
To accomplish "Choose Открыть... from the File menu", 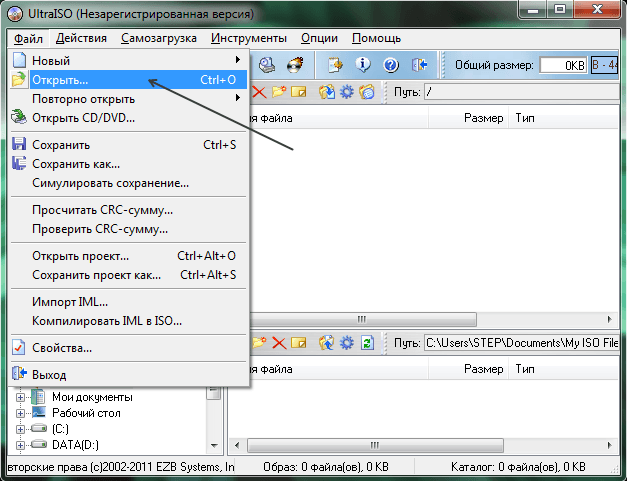I will point(128,80).
